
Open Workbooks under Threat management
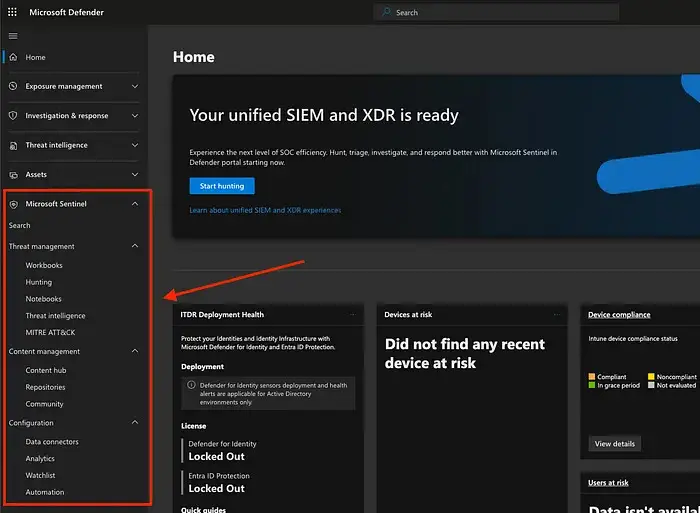(44, 265)
